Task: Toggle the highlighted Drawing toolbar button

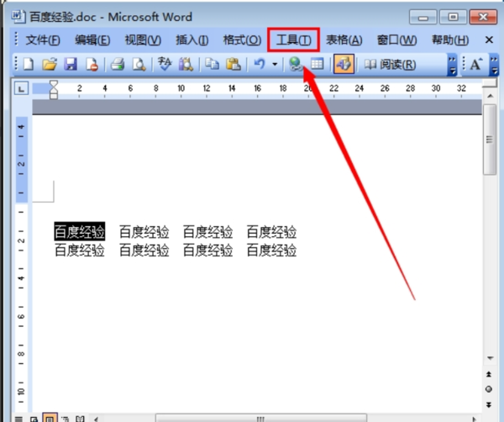Action: click(344, 64)
